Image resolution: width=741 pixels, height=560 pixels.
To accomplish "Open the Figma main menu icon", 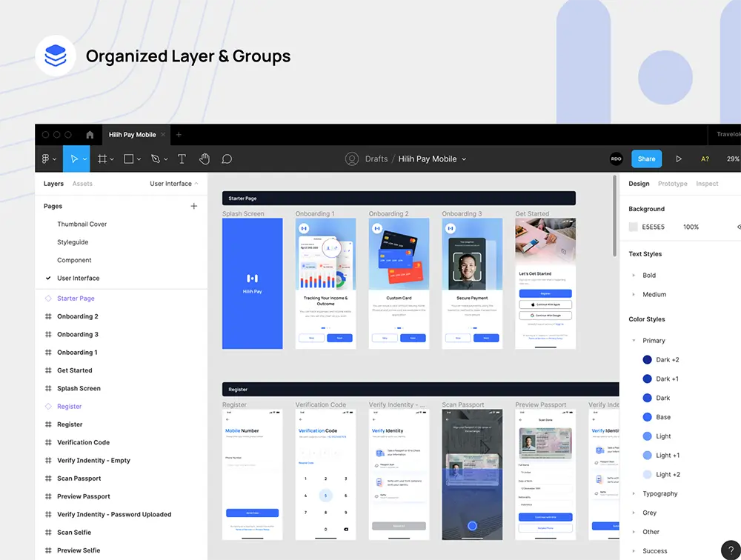I will coord(47,159).
